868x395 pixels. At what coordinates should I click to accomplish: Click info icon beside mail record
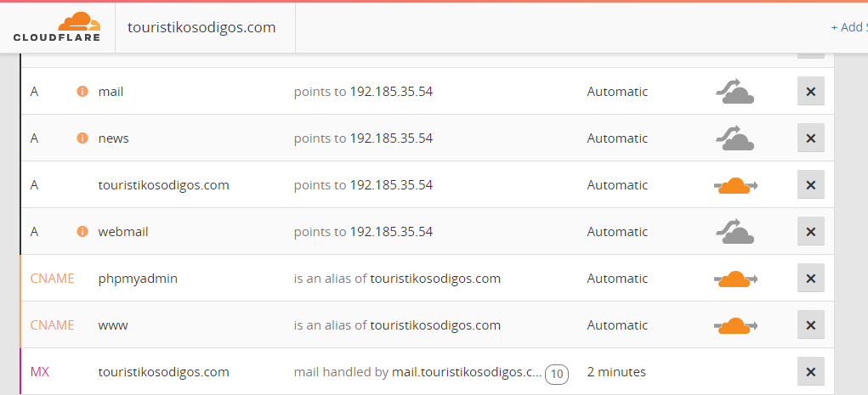click(x=82, y=91)
